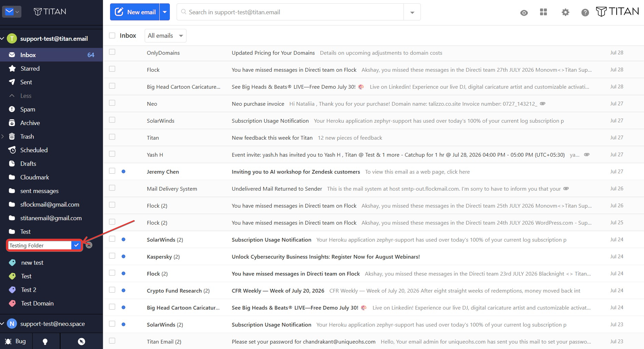Screen dimensions: 644x349
Task: Check the Titan Email (2) row checkbox
Action: pyautogui.click(x=112, y=341)
